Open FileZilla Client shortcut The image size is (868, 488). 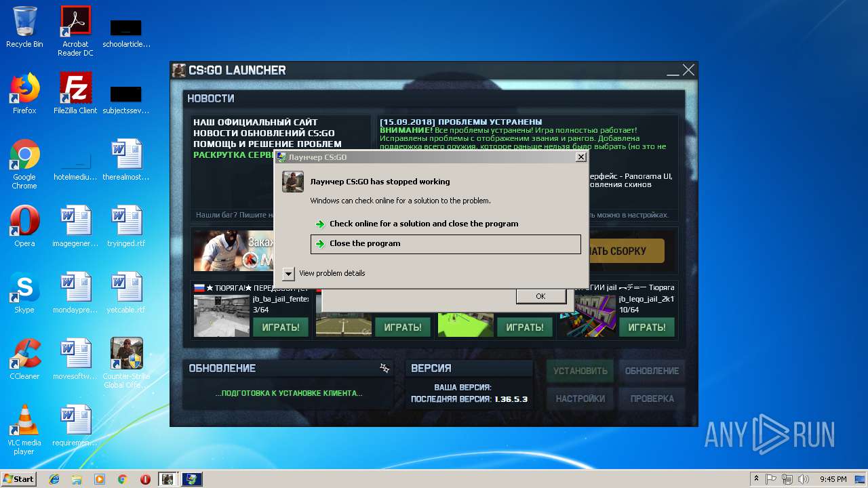(75, 94)
